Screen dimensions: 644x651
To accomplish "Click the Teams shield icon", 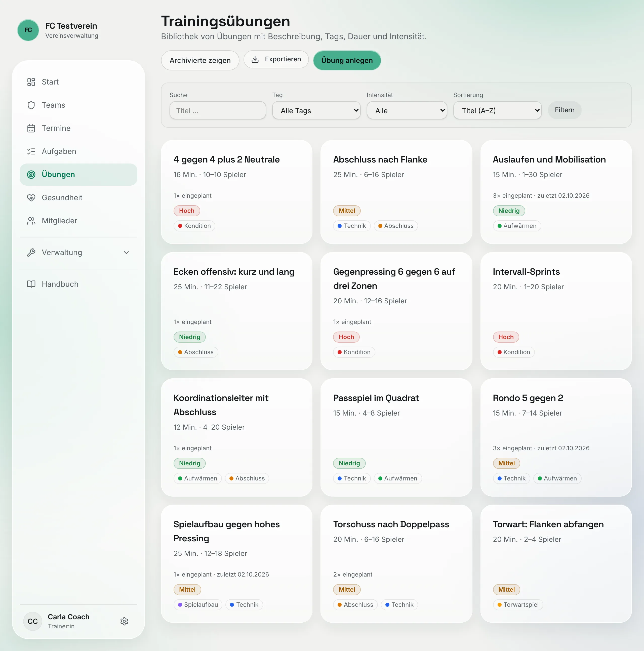I will pyautogui.click(x=31, y=105).
